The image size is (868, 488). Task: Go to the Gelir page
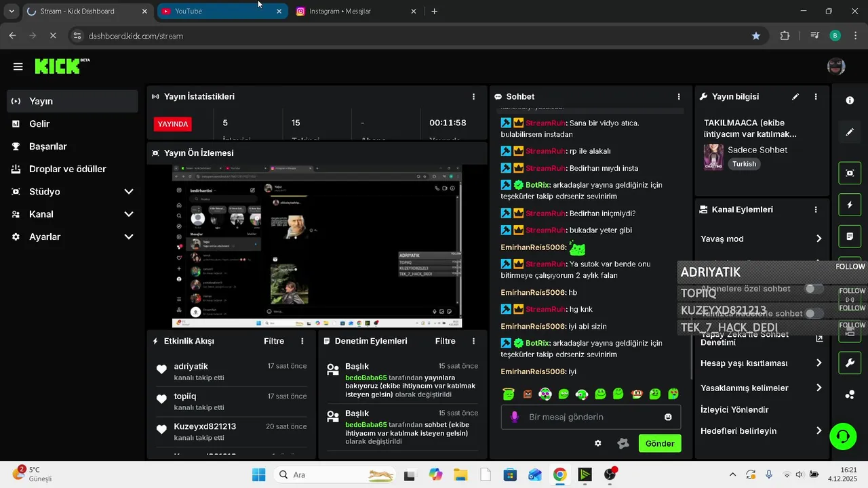[73, 124]
